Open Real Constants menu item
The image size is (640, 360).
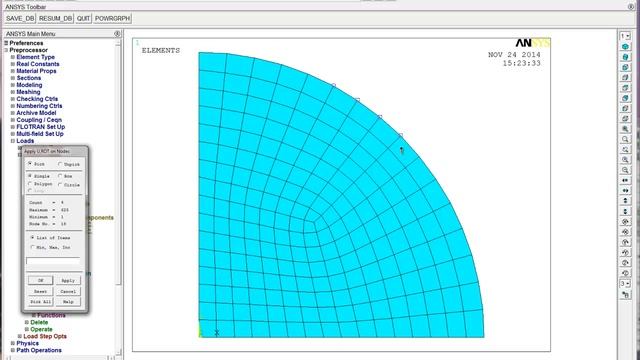click(38, 64)
